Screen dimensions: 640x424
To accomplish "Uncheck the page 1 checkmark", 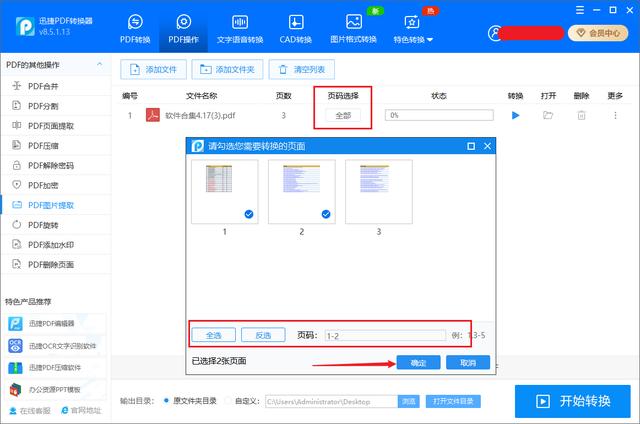I will pos(249,214).
